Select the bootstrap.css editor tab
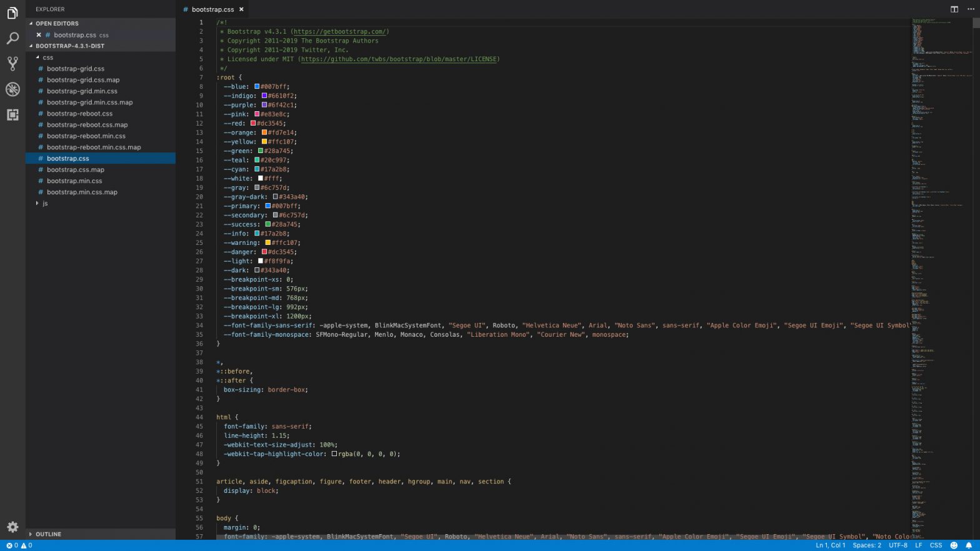The width and height of the screenshot is (980, 551). 213,9
